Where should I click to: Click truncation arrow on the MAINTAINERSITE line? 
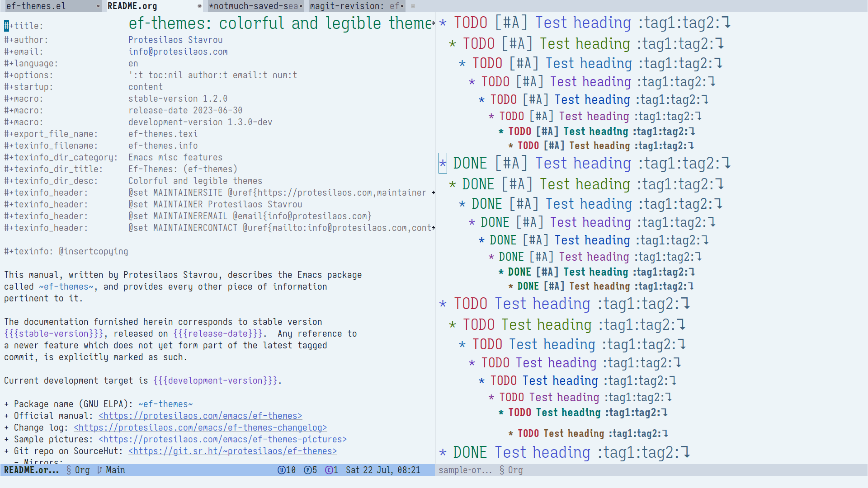434,193
